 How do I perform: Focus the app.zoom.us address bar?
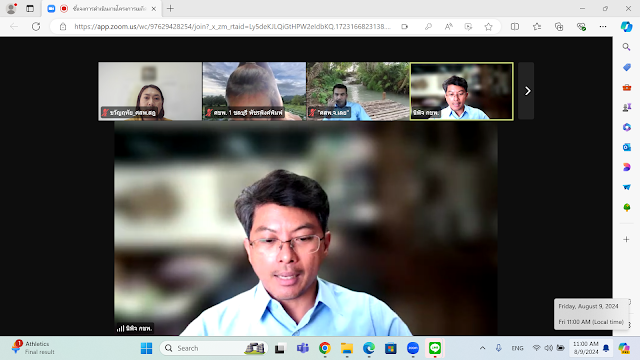(x=232, y=27)
